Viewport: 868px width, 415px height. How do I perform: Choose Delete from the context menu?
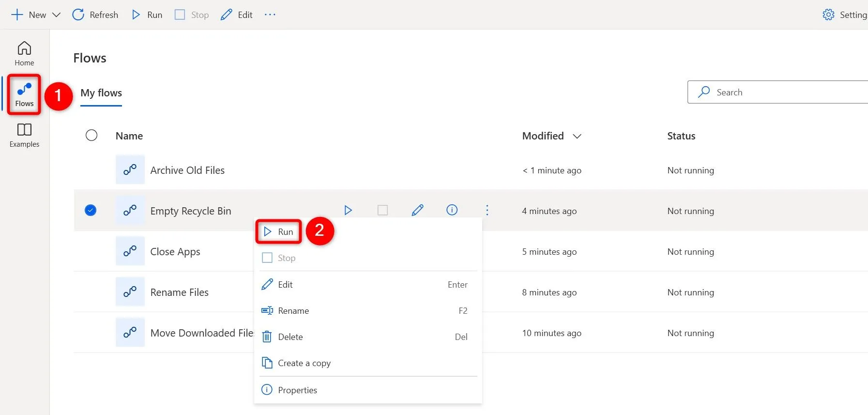[290, 337]
